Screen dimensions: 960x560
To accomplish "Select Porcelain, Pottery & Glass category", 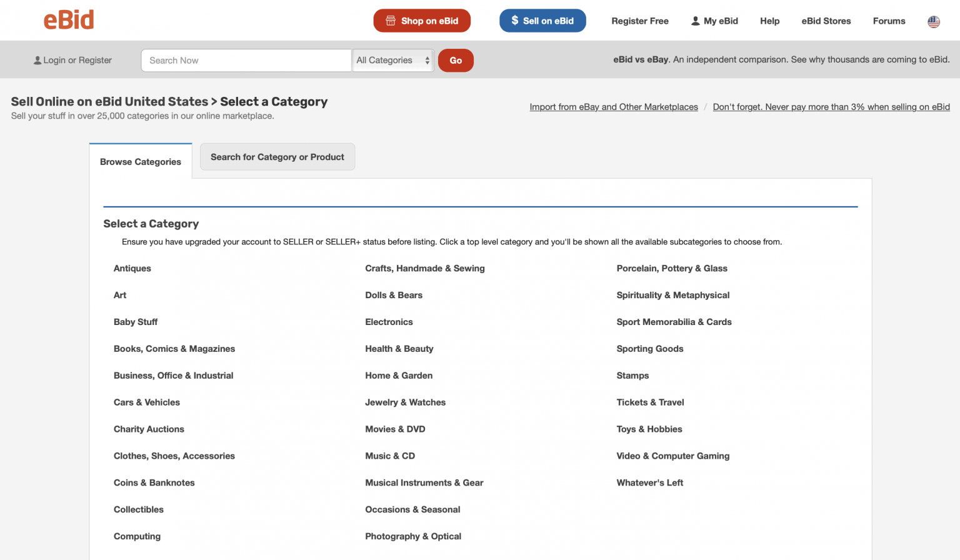I will pyautogui.click(x=672, y=269).
